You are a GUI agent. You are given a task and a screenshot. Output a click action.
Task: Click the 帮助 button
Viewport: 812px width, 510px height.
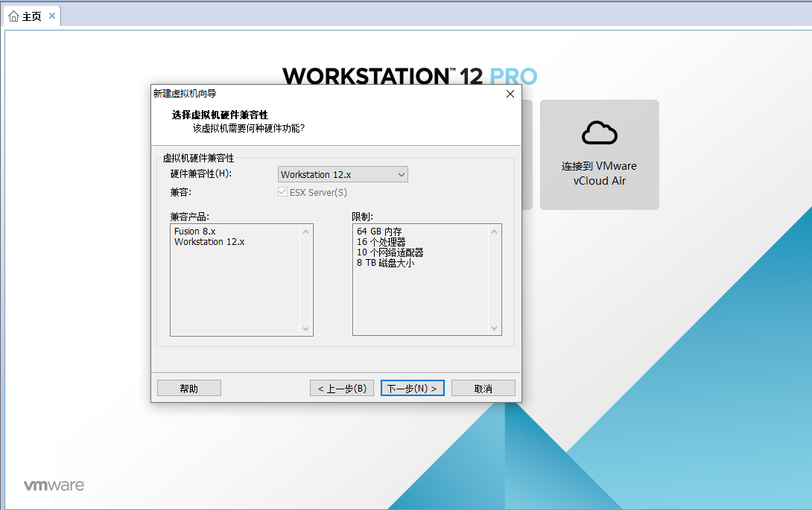pyautogui.click(x=189, y=389)
